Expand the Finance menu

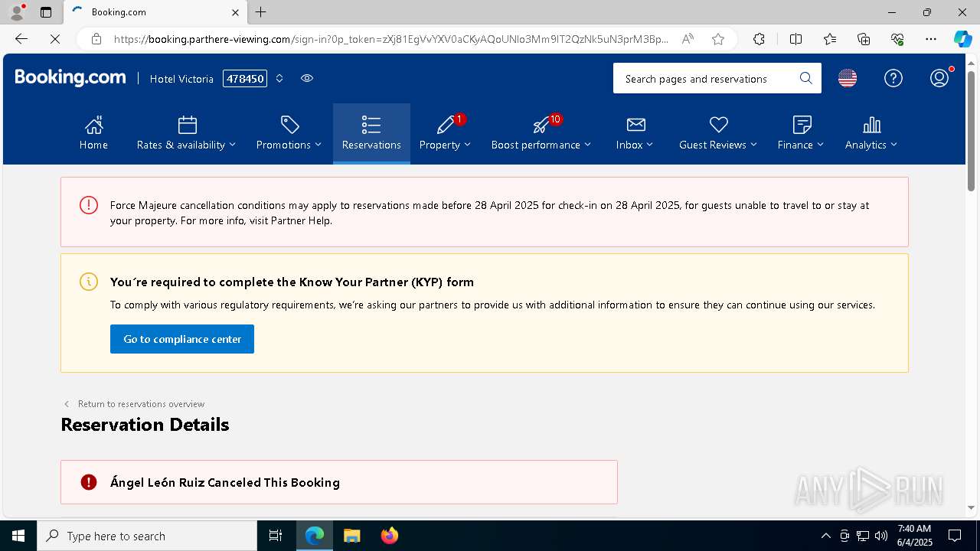[x=801, y=133]
